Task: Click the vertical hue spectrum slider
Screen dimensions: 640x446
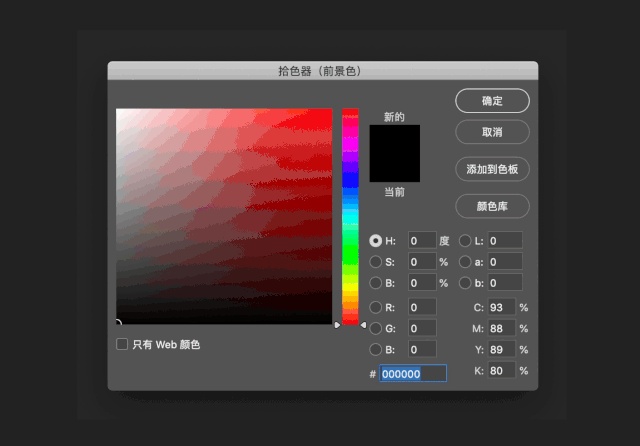Action: tap(350, 215)
